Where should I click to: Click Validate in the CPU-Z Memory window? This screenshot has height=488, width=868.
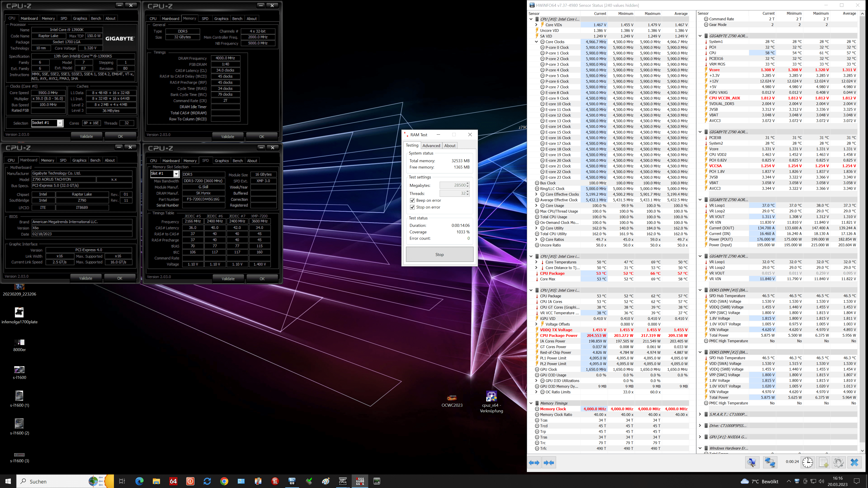pos(227,137)
